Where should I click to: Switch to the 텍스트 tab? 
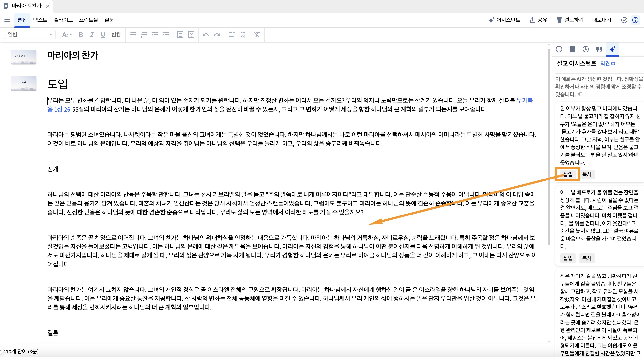[40, 20]
